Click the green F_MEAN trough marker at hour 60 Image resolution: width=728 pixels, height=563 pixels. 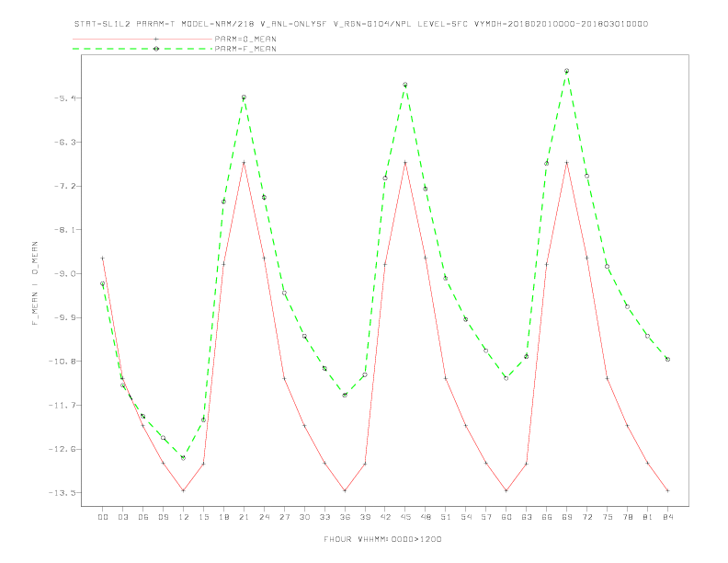[x=506, y=378]
